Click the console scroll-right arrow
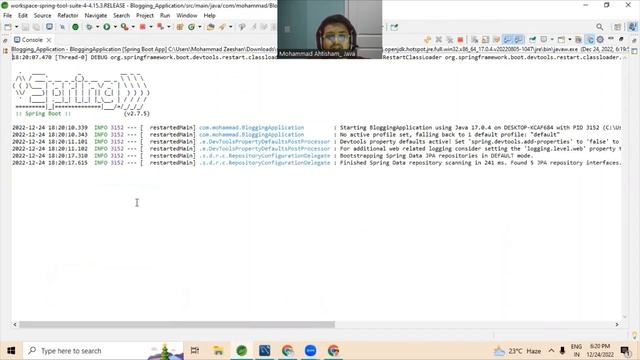Screen dimensions: 640x360 coord(617,324)
